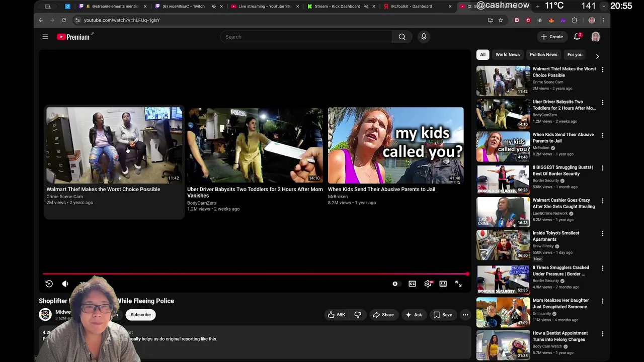644x362 pixels.
Task: Click the Create button
Action: coord(551,37)
